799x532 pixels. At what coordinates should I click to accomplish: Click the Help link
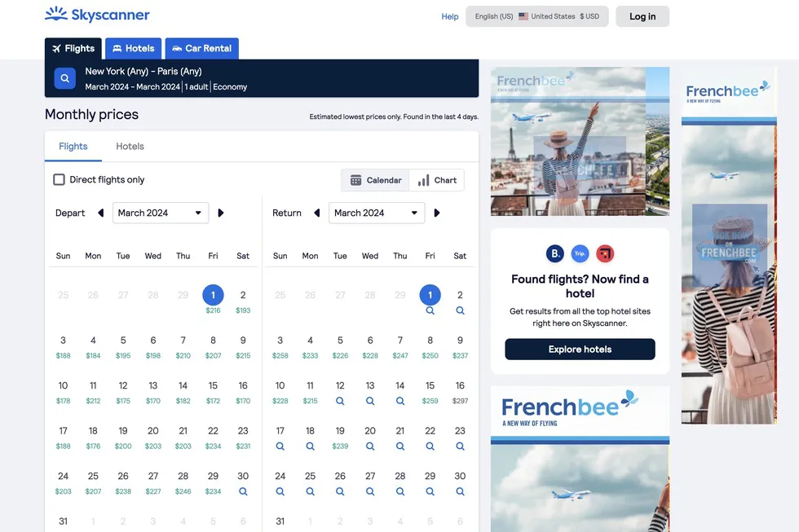450,16
